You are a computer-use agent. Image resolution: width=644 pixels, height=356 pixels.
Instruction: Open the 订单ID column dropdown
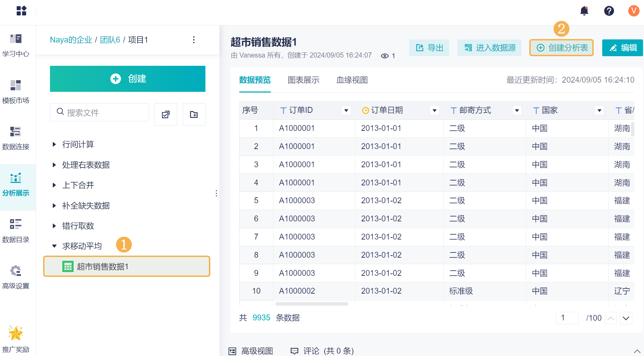point(346,110)
